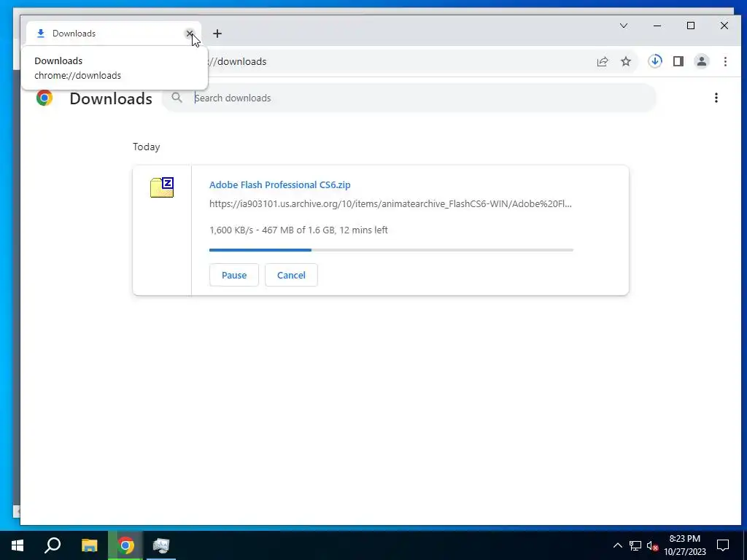Open Downloads page more actions menu
This screenshot has width=747, height=560.
pos(716,98)
